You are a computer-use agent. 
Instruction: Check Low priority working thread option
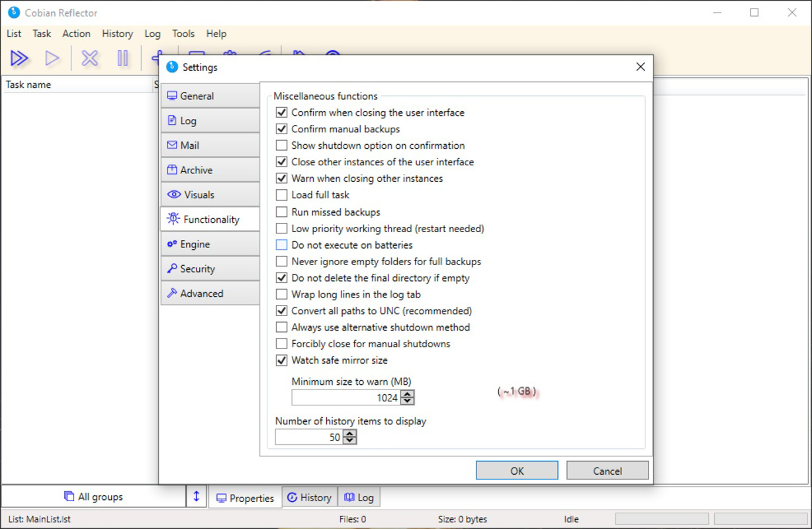282,229
